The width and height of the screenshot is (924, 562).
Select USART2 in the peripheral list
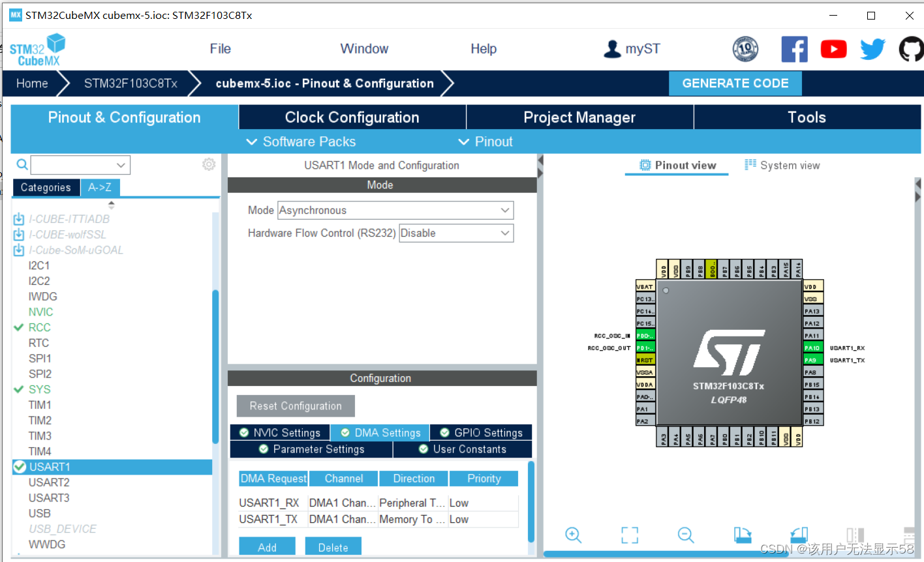click(49, 482)
